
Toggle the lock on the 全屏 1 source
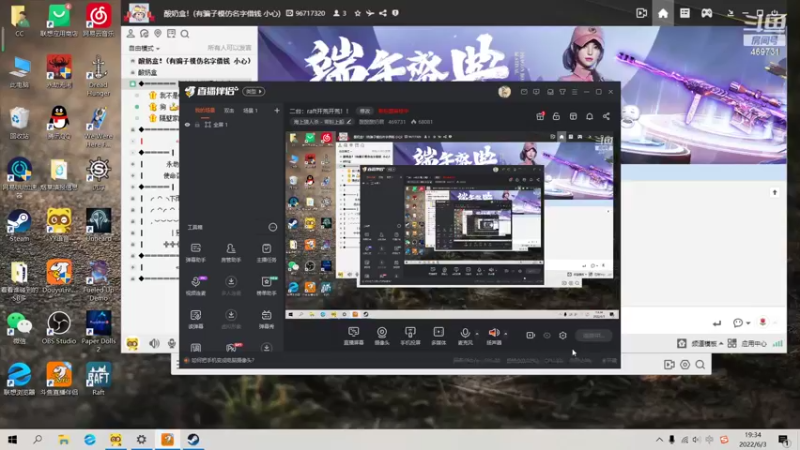pos(197,124)
